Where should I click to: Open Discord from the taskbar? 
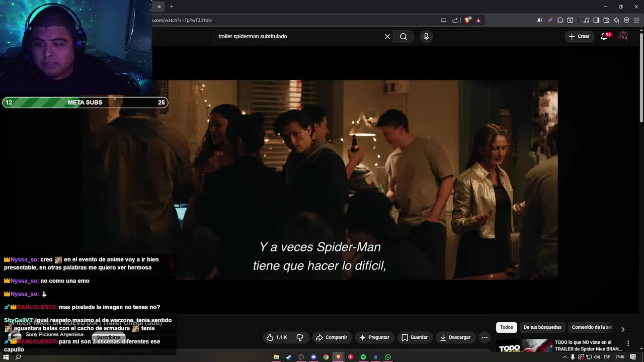[x=313, y=357]
